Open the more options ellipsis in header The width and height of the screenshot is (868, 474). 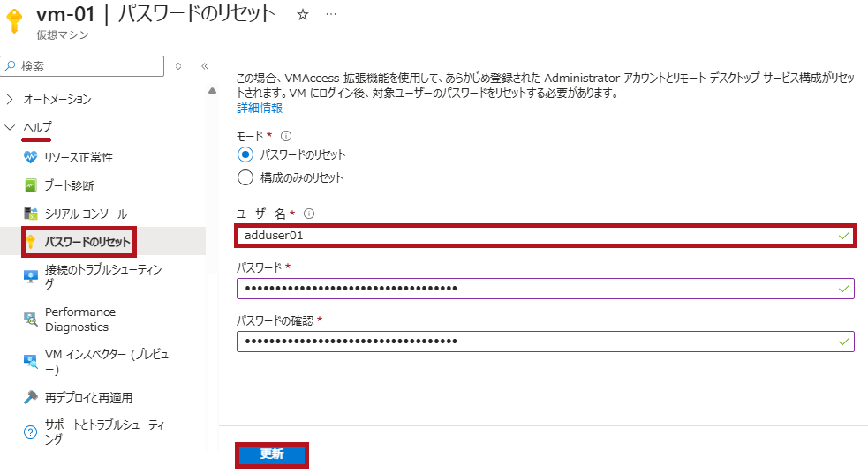click(x=331, y=14)
